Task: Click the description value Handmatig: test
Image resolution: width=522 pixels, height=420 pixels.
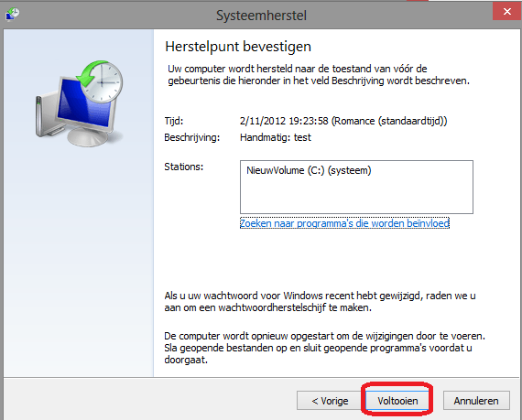Action: [x=276, y=137]
